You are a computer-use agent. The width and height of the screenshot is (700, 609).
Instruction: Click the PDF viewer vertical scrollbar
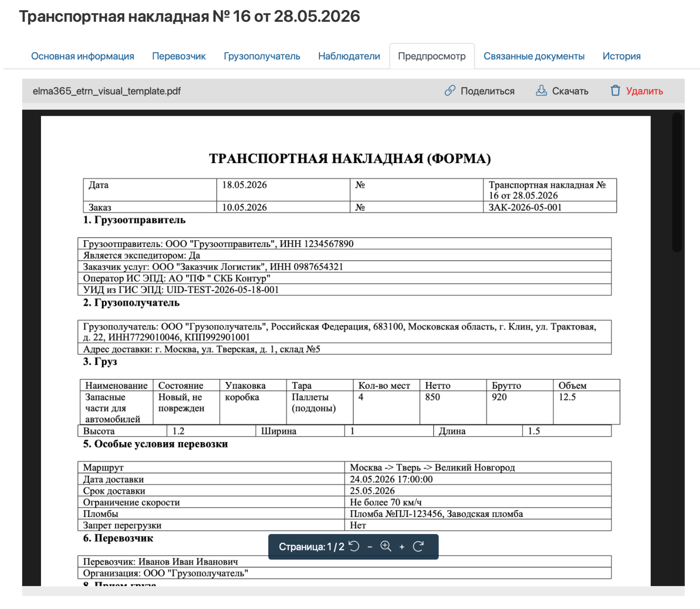tap(677, 182)
